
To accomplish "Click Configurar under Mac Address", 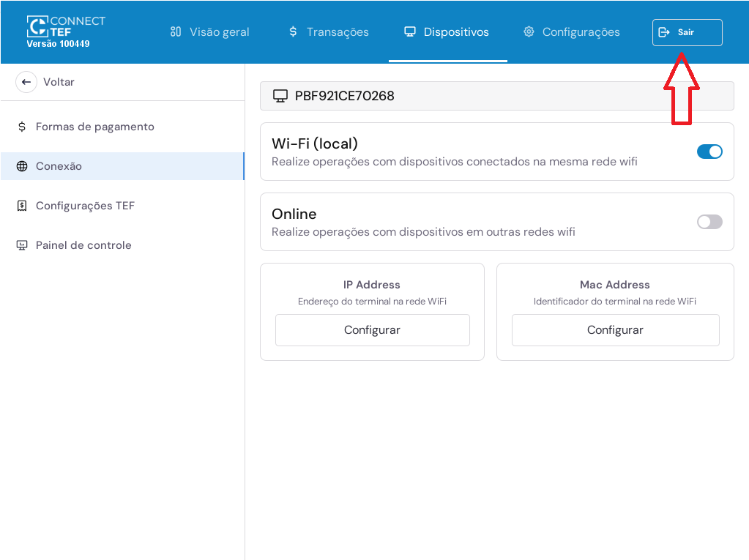I will click(615, 330).
